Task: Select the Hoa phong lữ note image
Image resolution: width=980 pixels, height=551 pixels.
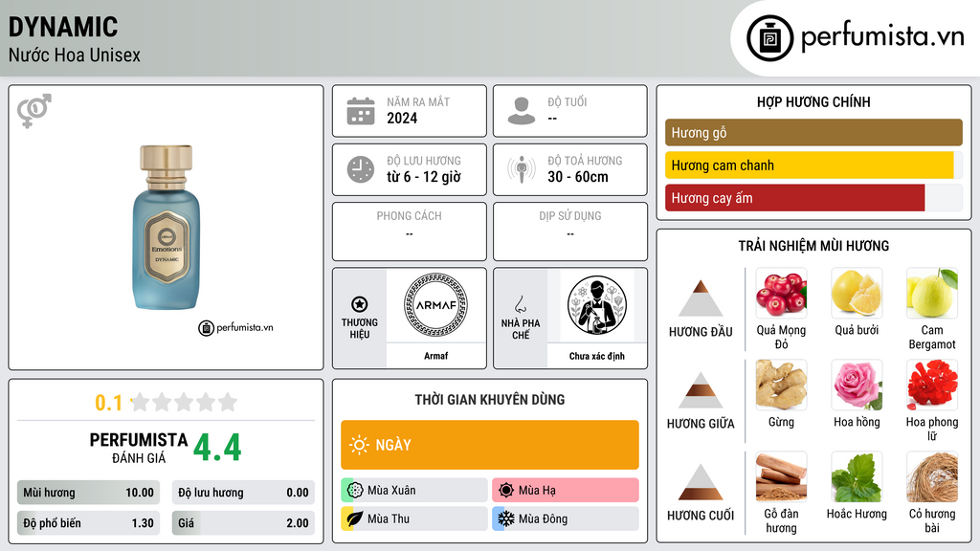Action: [932, 385]
